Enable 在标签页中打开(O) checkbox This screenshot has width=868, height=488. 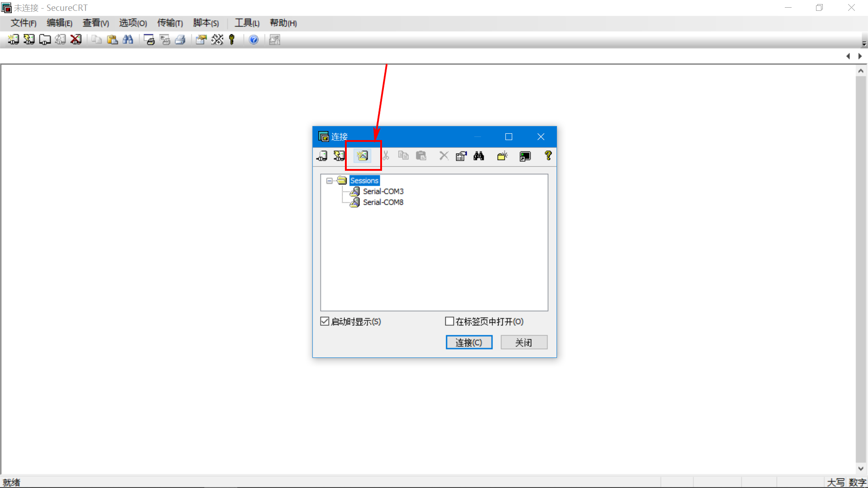click(x=449, y=321)
